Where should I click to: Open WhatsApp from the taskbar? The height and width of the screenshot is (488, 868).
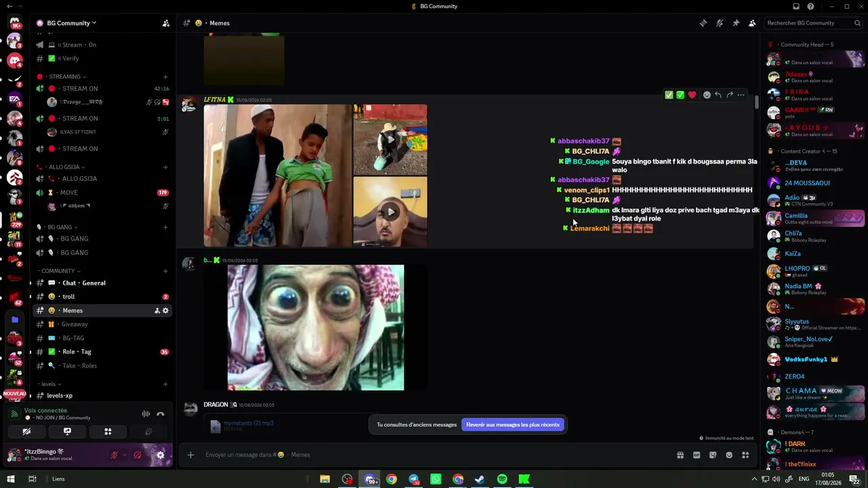[436, 479]
